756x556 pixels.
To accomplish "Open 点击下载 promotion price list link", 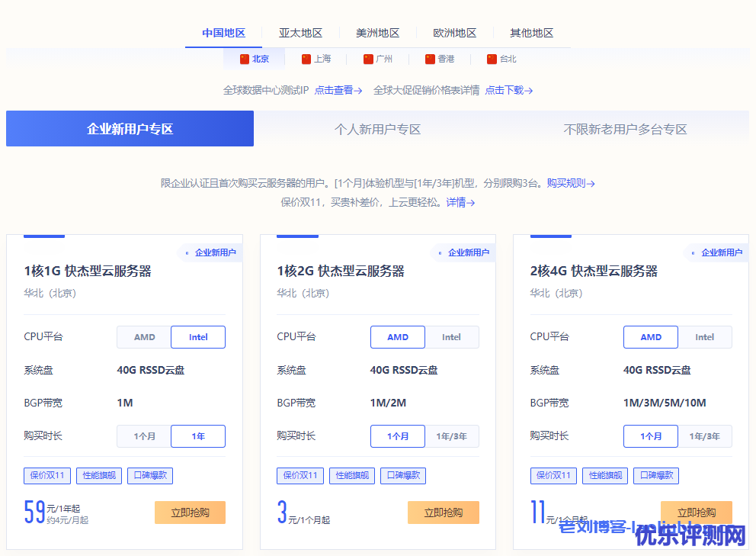I will (508, 90).
